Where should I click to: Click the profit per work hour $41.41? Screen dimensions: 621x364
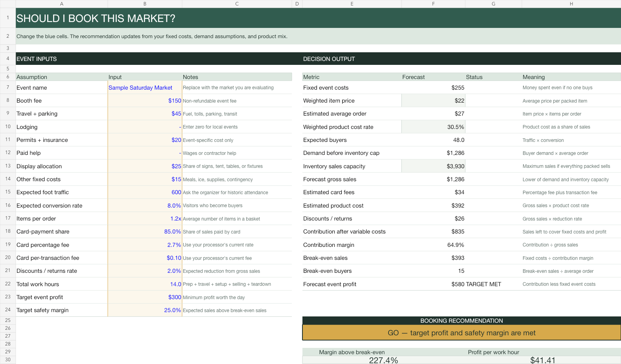tap(543, 360)
